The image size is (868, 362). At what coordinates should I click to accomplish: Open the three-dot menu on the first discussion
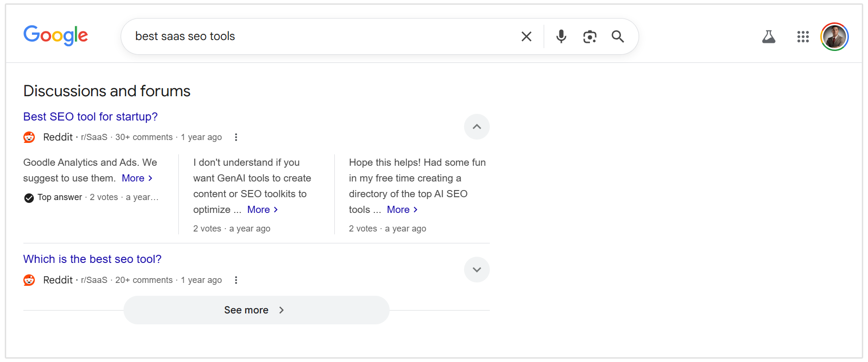(236, 137)
